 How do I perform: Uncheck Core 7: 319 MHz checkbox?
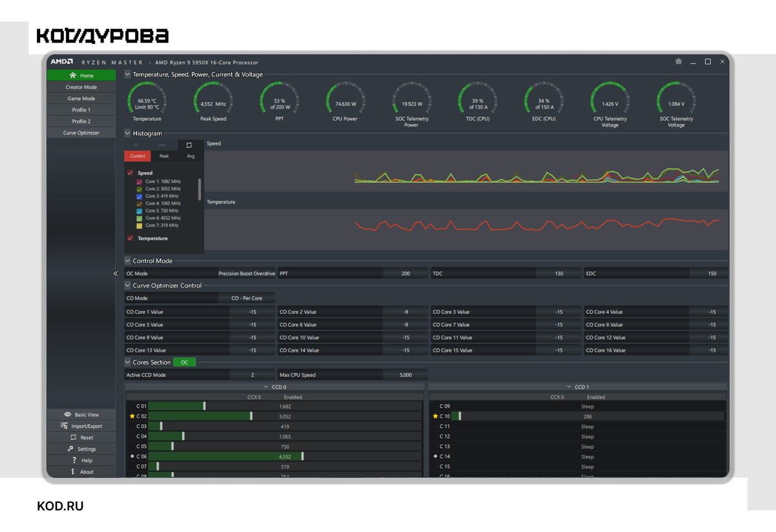[139, 226]
